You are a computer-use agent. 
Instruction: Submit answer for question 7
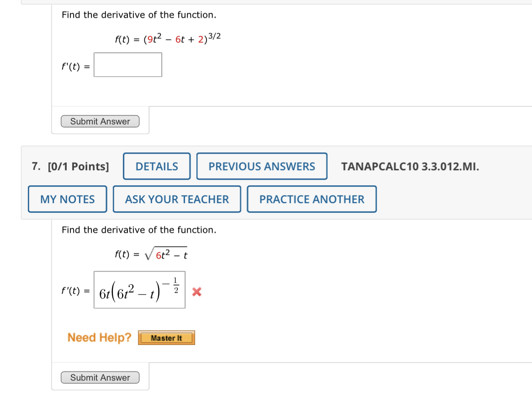tap(100, 377)
